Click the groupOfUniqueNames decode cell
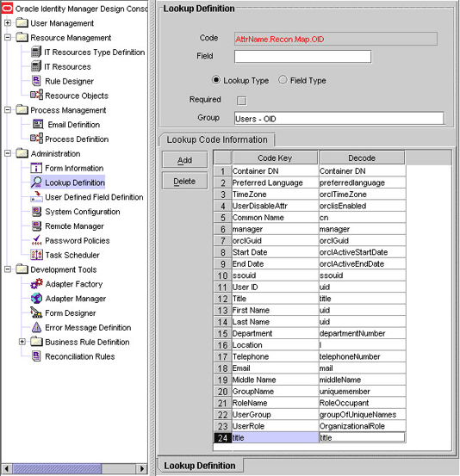 (362, 414)
